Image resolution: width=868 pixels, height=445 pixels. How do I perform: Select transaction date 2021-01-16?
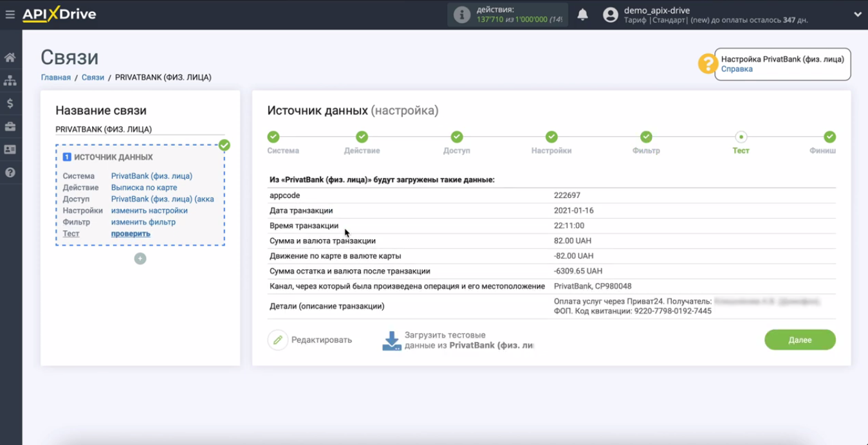click(x=575, y=210)
